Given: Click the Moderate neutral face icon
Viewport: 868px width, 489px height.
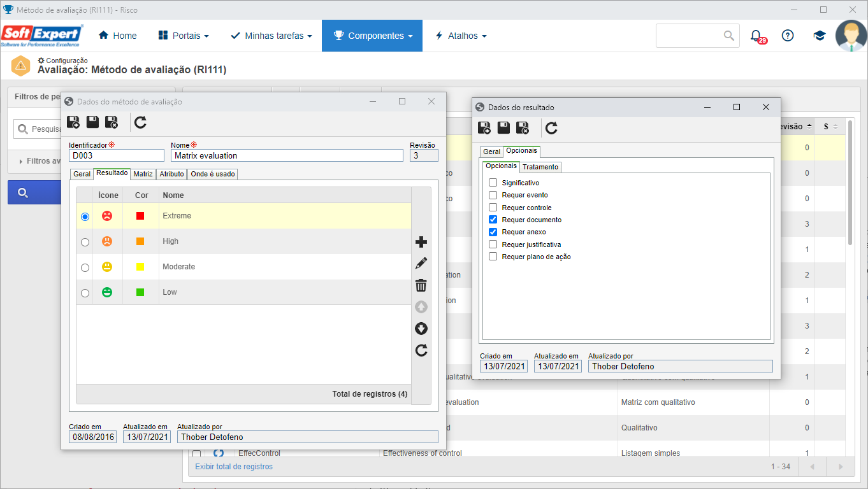Looking at the screenshot, I should click(107, 267).
